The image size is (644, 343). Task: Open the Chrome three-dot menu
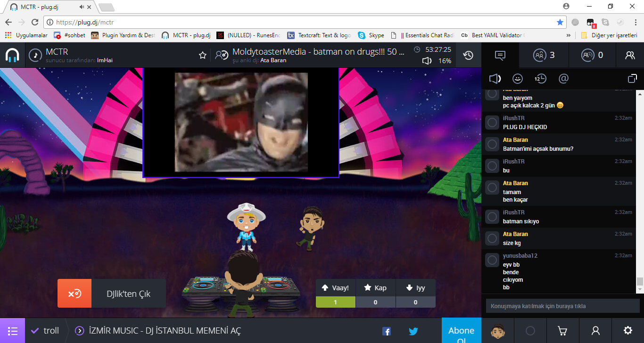[635, 22]
